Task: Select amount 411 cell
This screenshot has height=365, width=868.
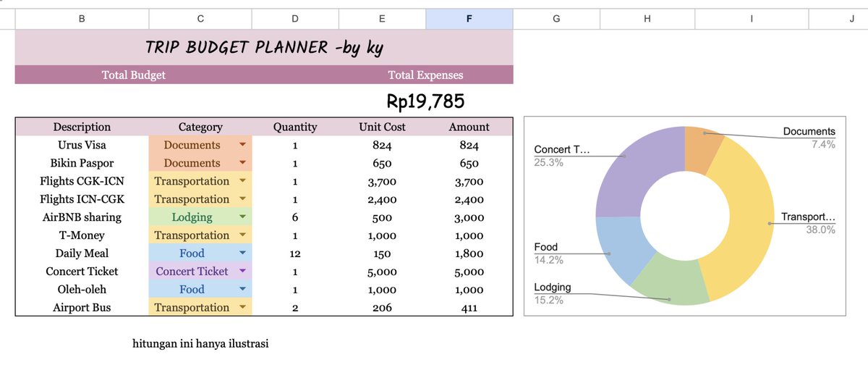Action: click(x=469, y=308)
